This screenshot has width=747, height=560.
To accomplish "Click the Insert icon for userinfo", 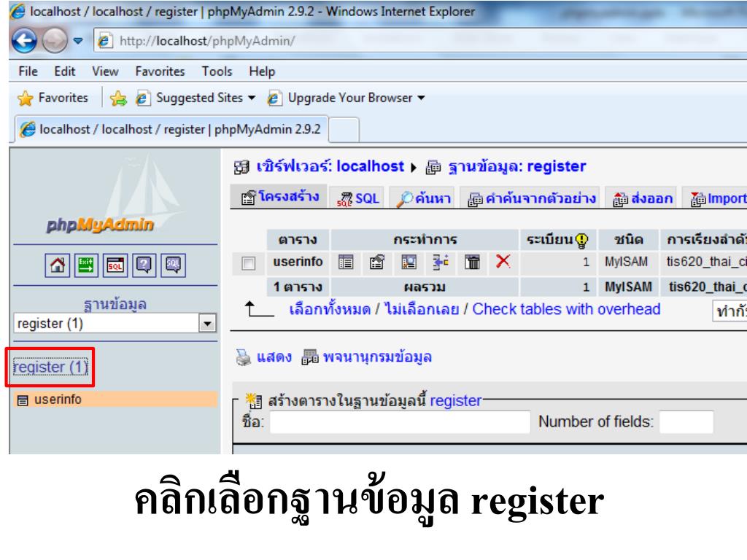I will coord(441,262).
